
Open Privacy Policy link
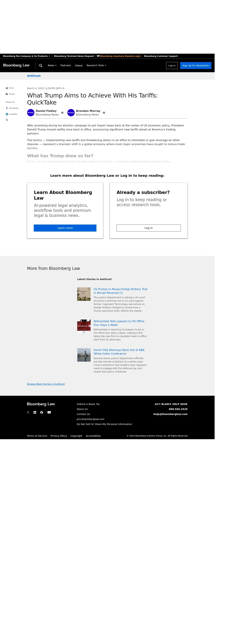pyautogui.click(x=59, y=436)
